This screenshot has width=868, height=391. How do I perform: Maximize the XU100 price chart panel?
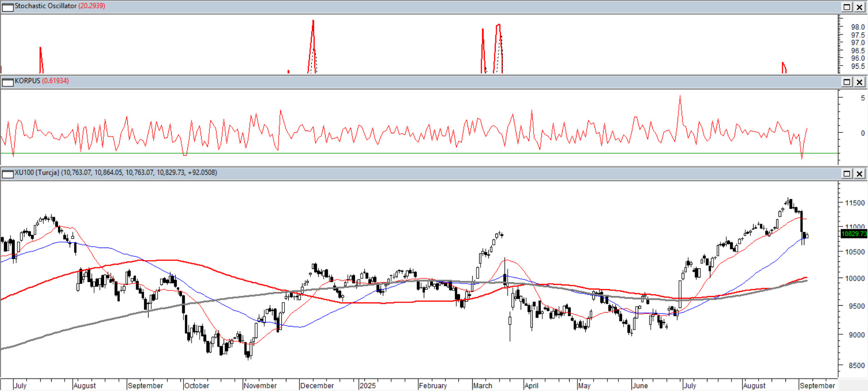pos(847,174)
